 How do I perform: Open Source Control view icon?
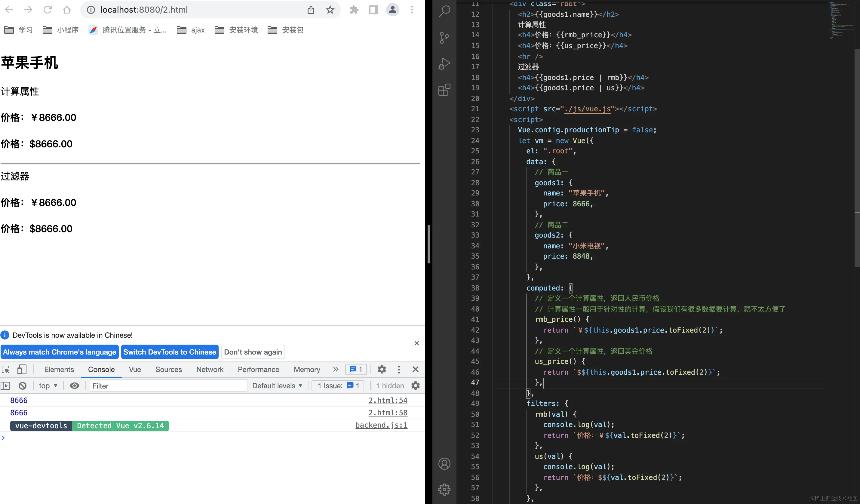point(444,38)
